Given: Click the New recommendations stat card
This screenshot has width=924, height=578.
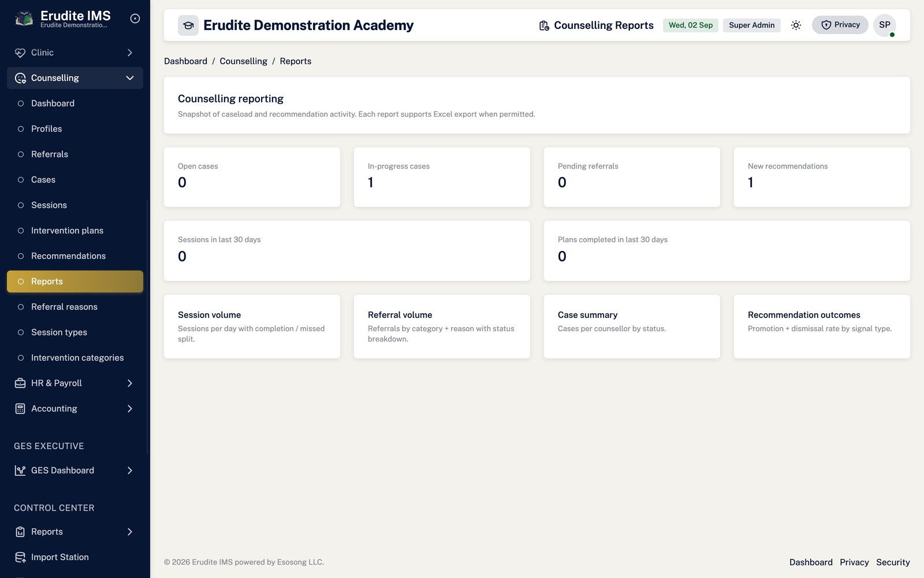Looking at the screenshot, I should [822, 177].
